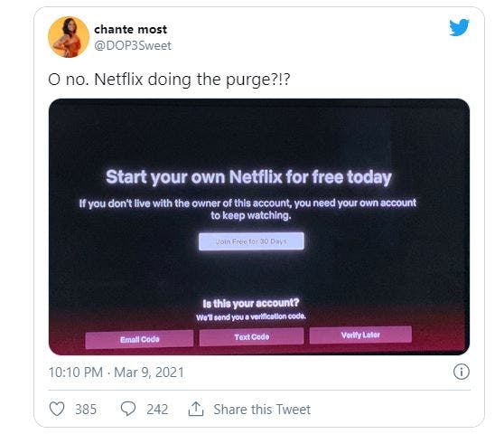Click the tweet text about Netflix purge
Image resolution: width=504 pixels, height=434 pixels.
tap(169, 80)
